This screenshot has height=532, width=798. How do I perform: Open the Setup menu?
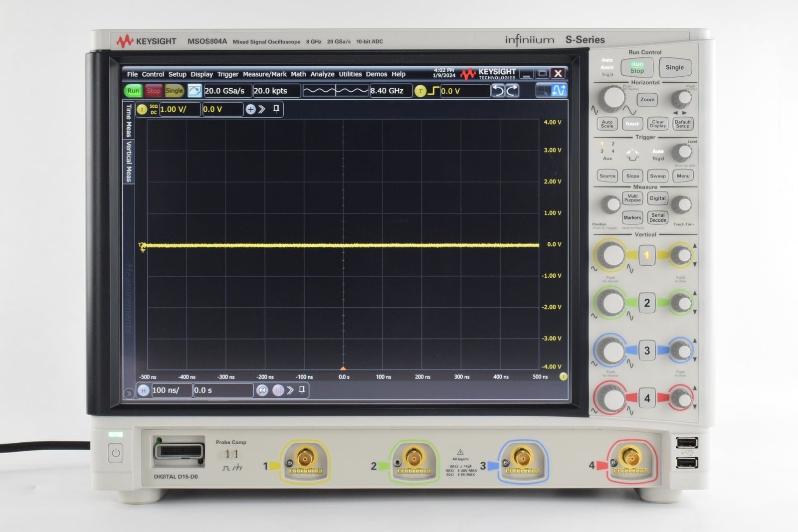click(177, 74)
